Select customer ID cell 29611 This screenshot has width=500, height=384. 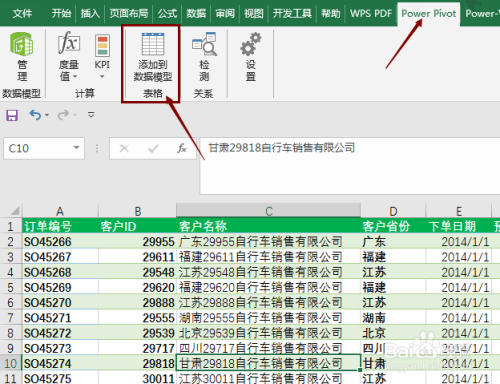pyautogui.click(x=137, y=257)
